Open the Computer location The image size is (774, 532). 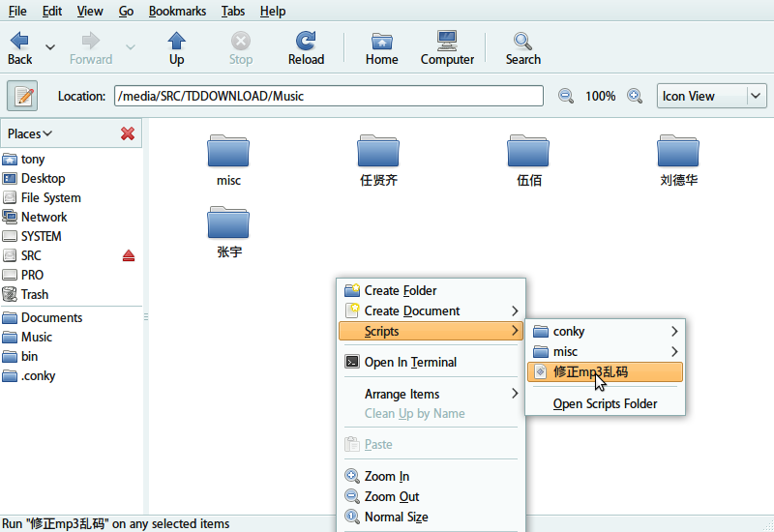coord(447,47)
